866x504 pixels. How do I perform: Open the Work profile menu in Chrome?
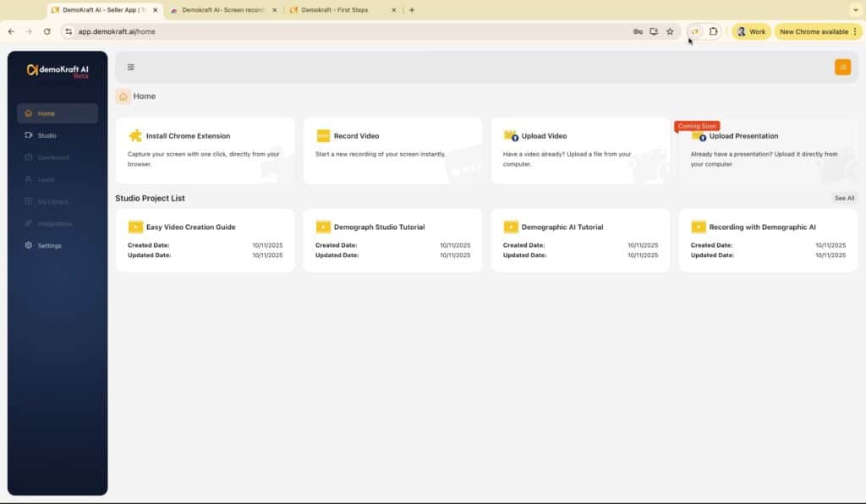point(750,31)
